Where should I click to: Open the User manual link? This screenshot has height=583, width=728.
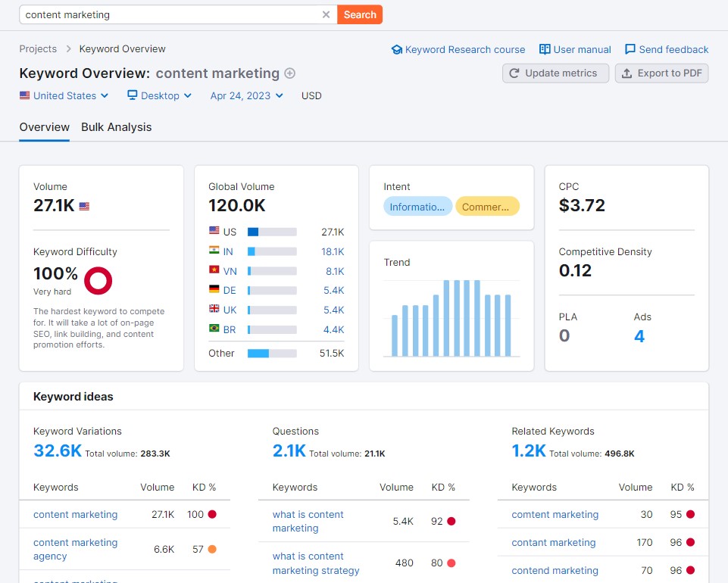click(x=582, y=50)
